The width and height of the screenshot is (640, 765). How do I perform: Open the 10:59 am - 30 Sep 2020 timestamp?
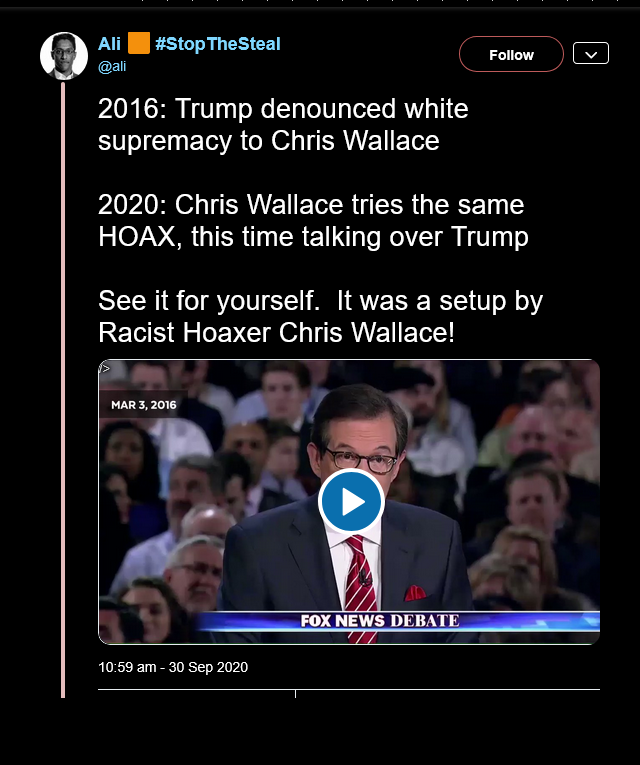tap(173, 667)
